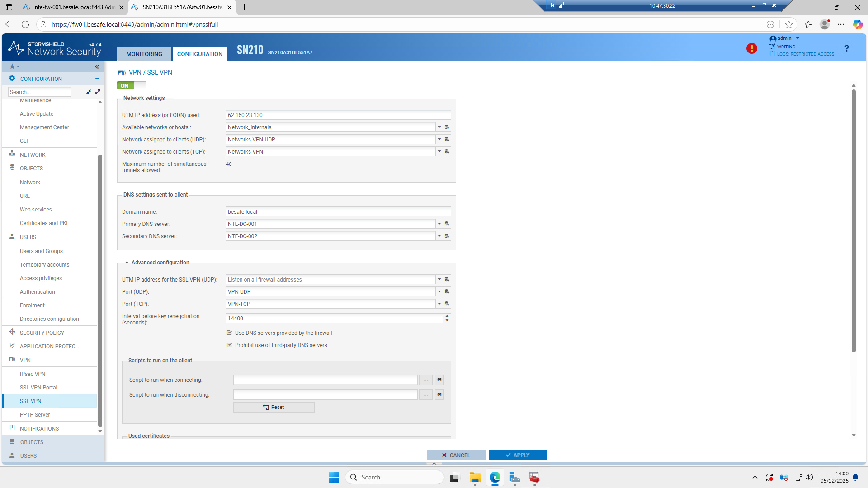Click sidebar Search input field
This screenshot has width=868, height=488.
39,92
